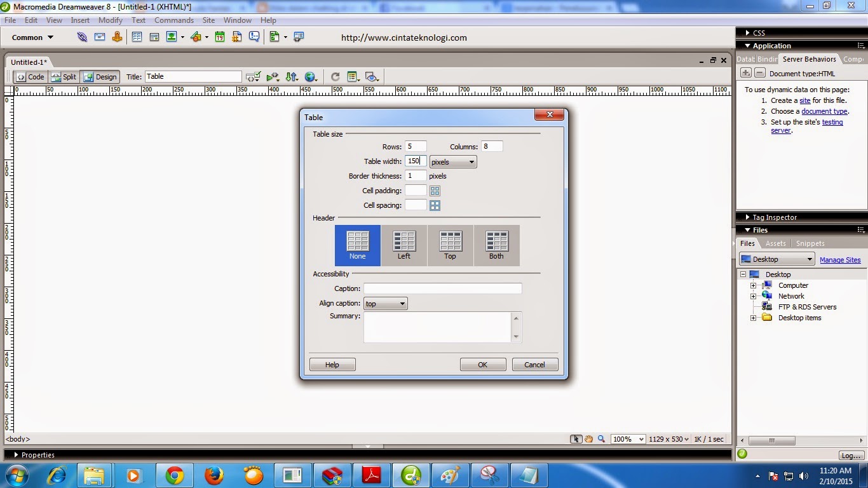Open the Insert menu

coord(80,20)
